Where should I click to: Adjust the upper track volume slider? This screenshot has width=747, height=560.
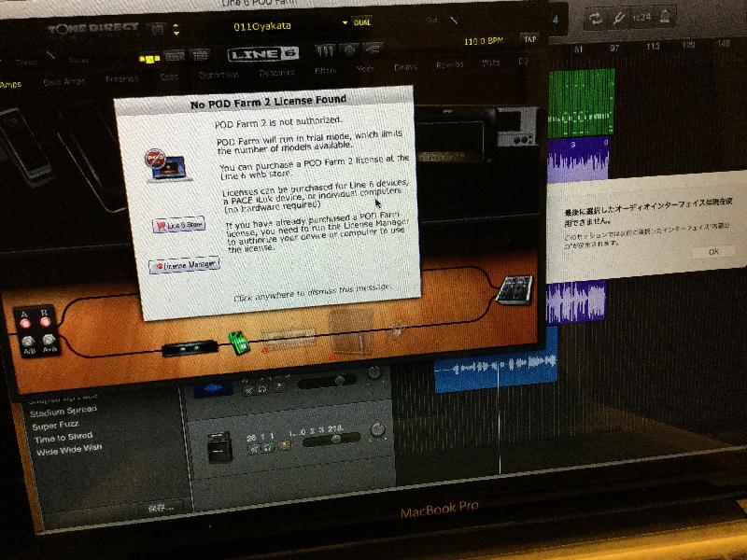(x=327, y=382)
